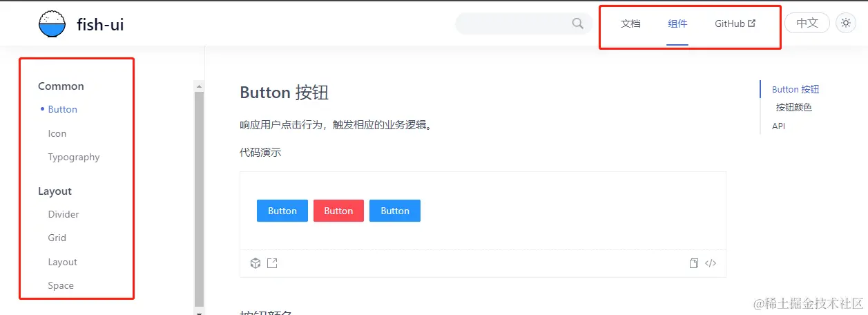868x315 pixels.
Task: Copy the demo code icon
Action: [694, 263]
